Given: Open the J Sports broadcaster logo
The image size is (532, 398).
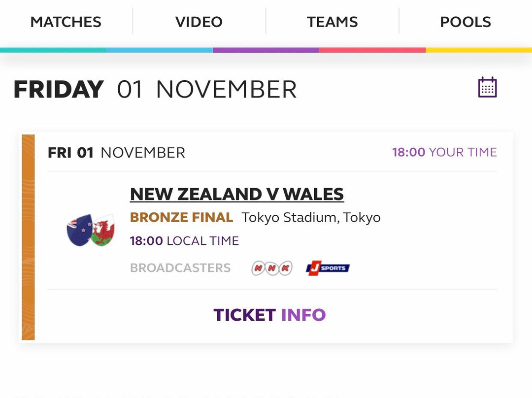Looking at the screenshot, I should pos(328,268).
